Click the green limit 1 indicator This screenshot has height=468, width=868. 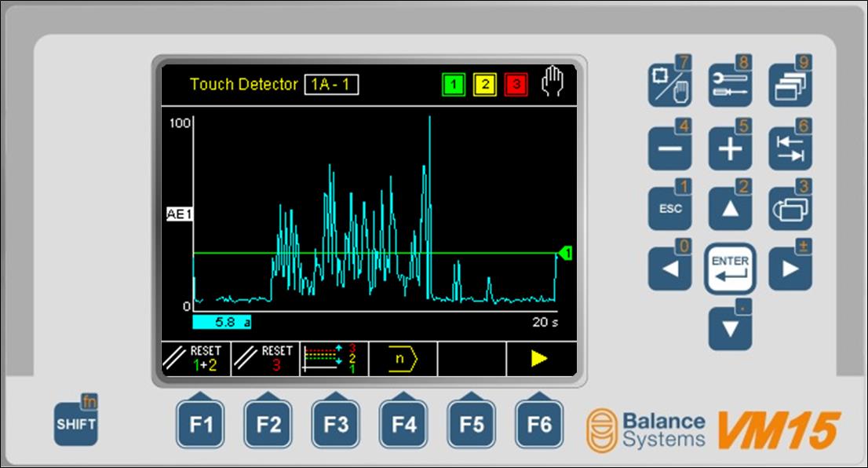(454, 85)
